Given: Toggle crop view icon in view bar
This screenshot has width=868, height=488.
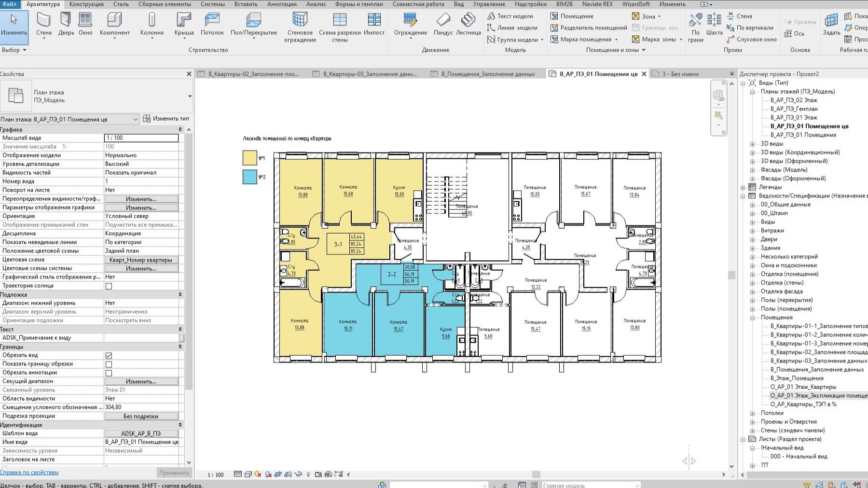Looking at the screenshot, I should [x=278, y=474].
